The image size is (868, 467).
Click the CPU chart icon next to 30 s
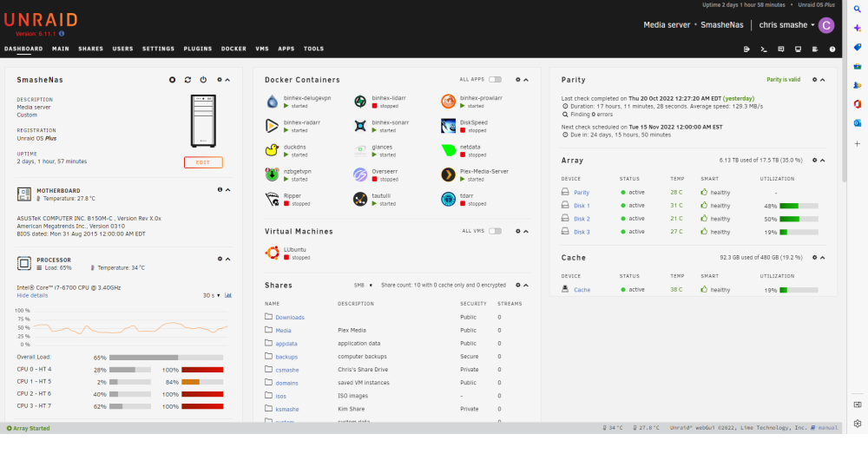pos(228,295)
